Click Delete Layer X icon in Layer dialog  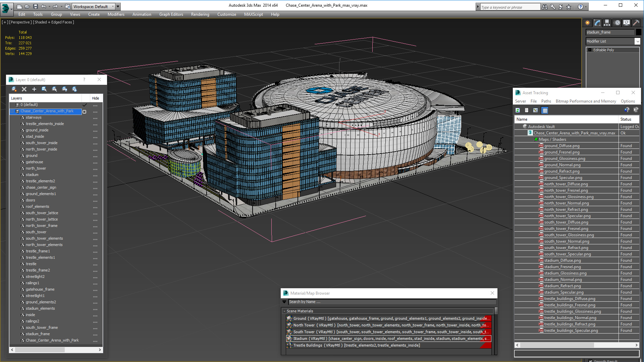click(x=24, y=89)
